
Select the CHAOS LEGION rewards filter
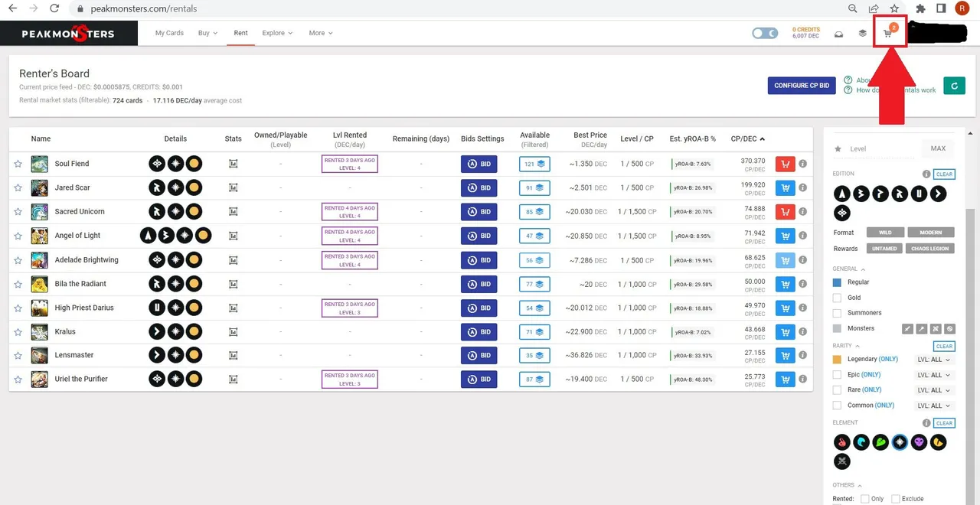930,249
